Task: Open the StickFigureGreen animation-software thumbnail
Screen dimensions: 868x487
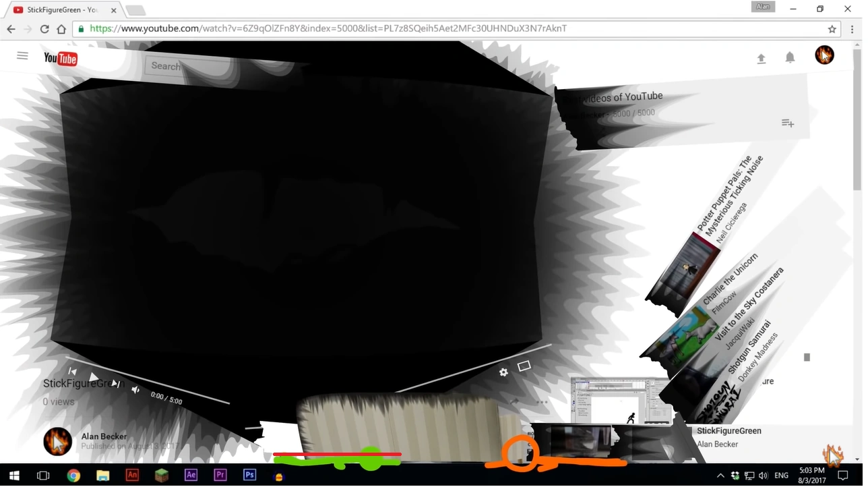Action: click(x=621, y=401)
